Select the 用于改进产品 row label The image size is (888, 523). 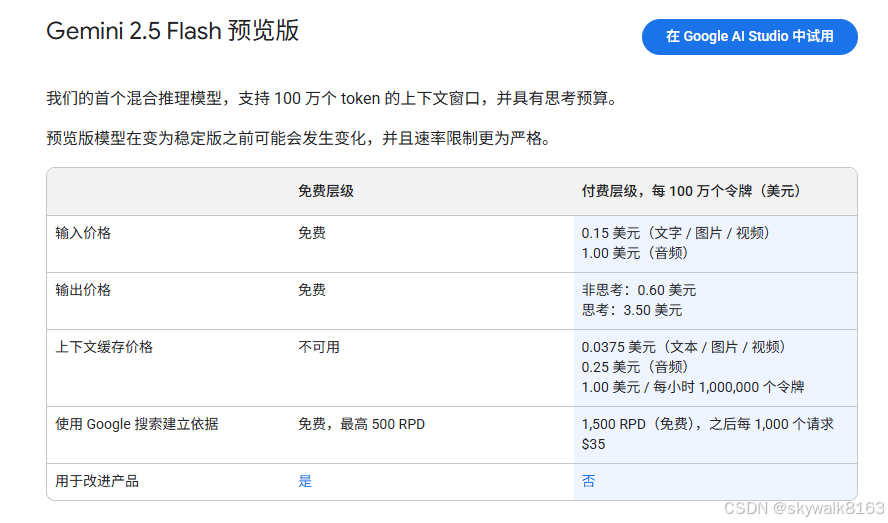point(97,481)
